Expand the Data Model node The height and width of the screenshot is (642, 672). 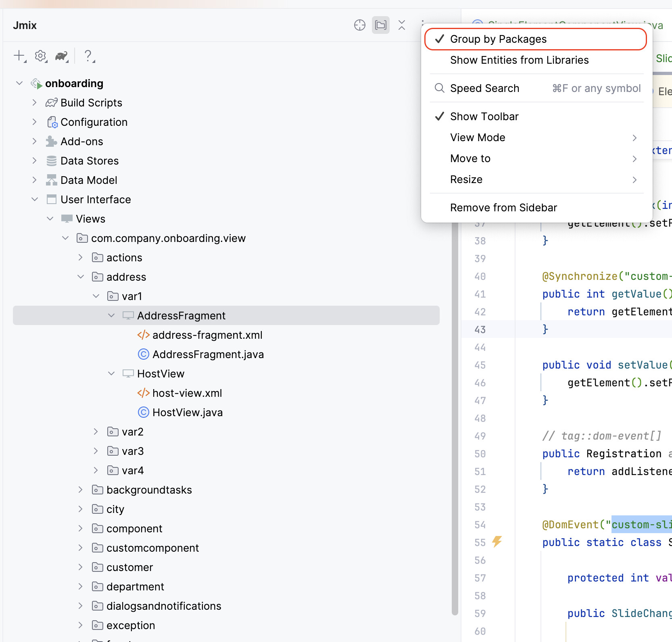(35, 180)
